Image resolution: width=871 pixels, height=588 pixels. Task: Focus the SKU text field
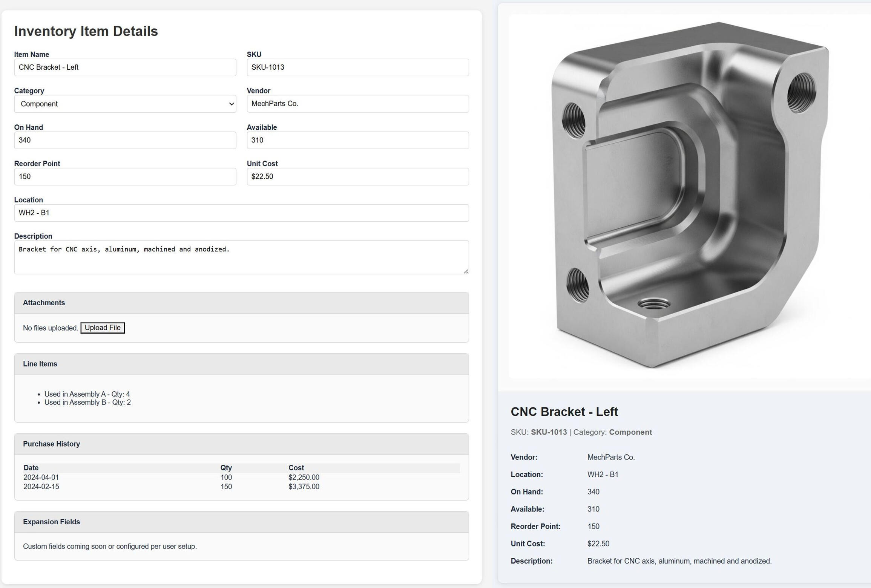coord(357,67)
